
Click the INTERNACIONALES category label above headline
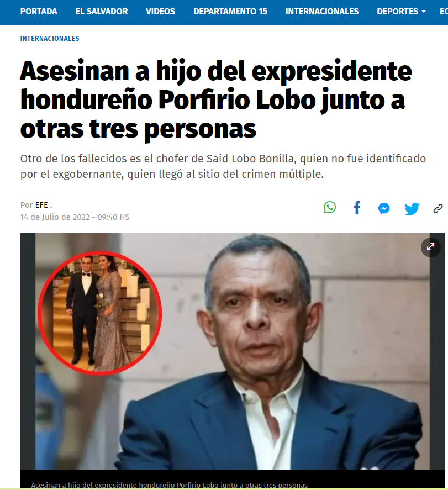[50, 39]
